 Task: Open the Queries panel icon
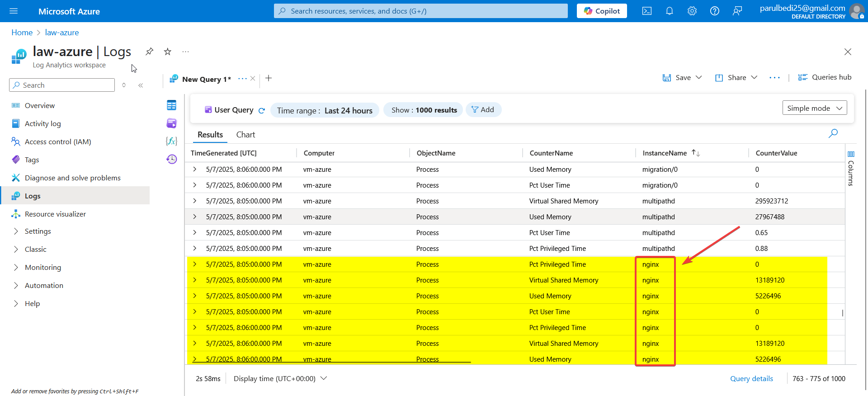171,123
